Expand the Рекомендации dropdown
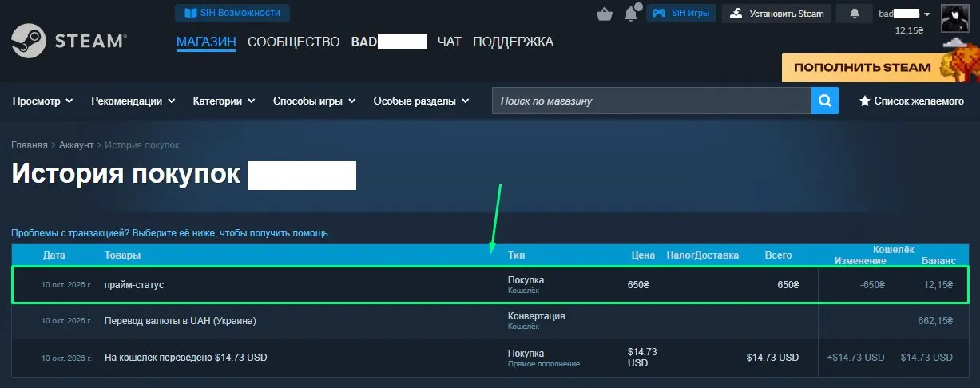This screenshot has width=980, height=388. click(x=133, y=101)
